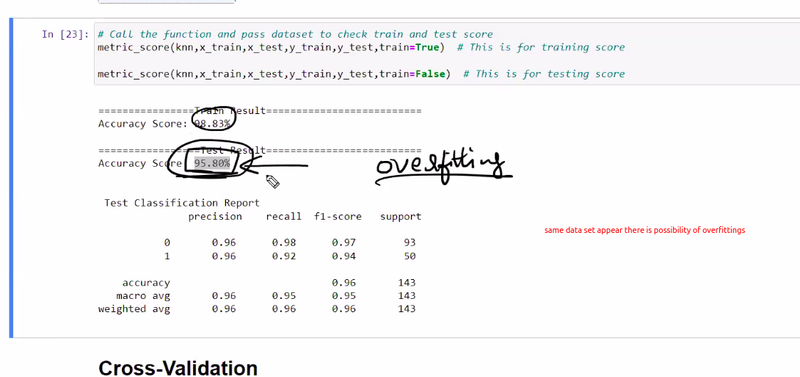Click the 'f1-score' column header
Viewport: 800px width, 377px height.
(x=338, y=216)
